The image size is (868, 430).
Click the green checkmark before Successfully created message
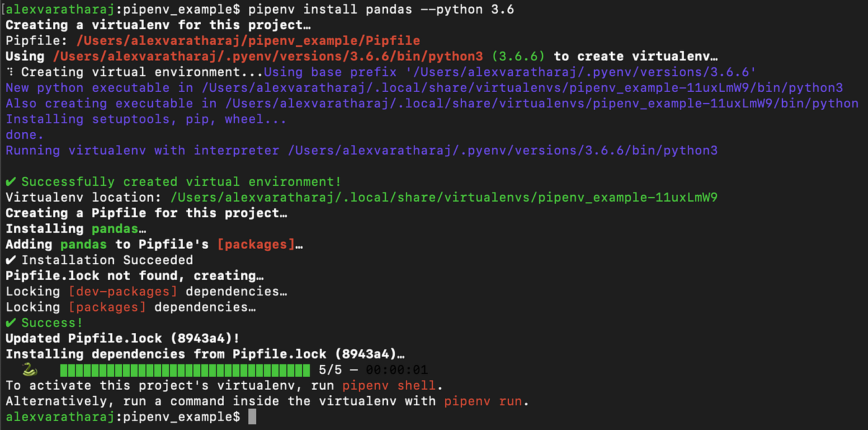[x=11, y=181]
